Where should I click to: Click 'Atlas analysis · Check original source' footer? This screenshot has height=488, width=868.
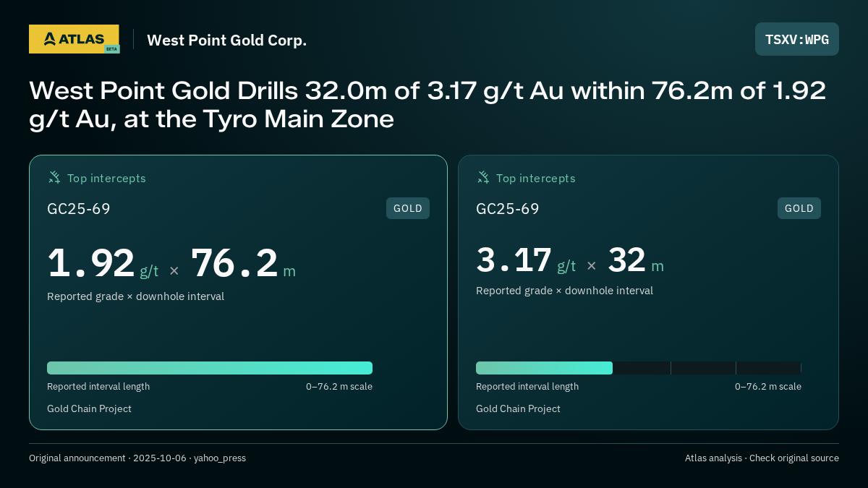pos(762,458)
